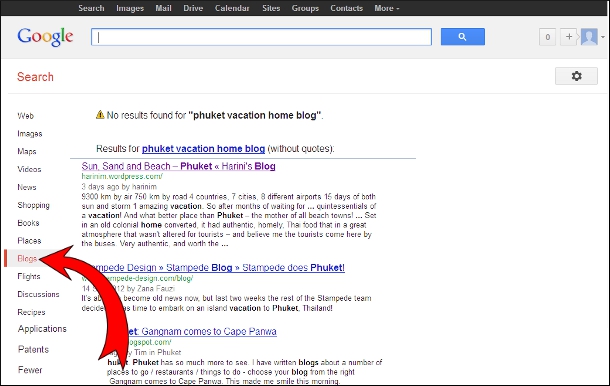Open Sites from the top bar
This screenshot has width=610, height=386.
pos(271,8)
